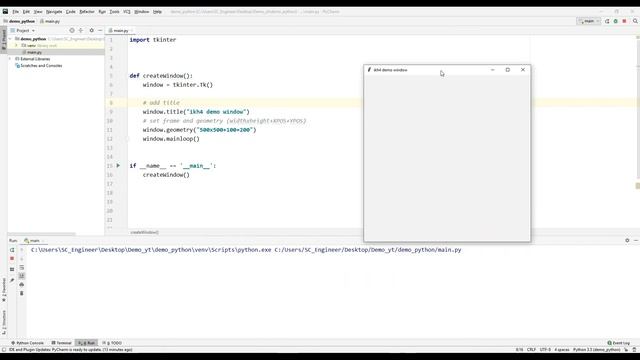Rerun main from the top toolbar

(x=607, y=21)
